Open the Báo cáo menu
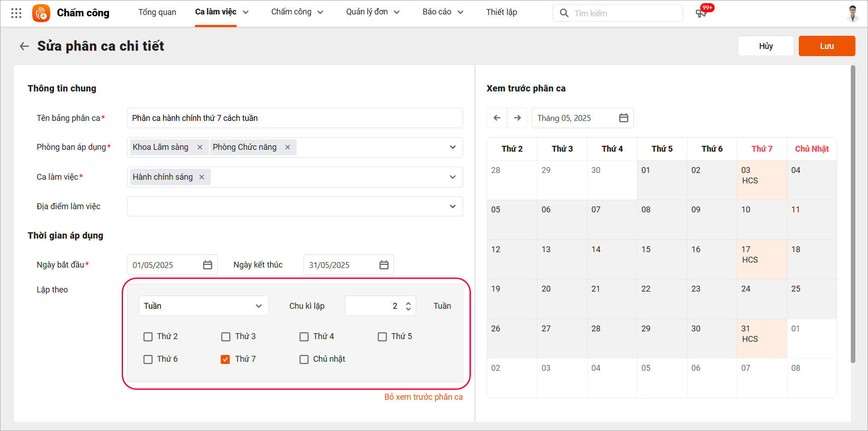868x431 pixels. click(x=442, y=12)
